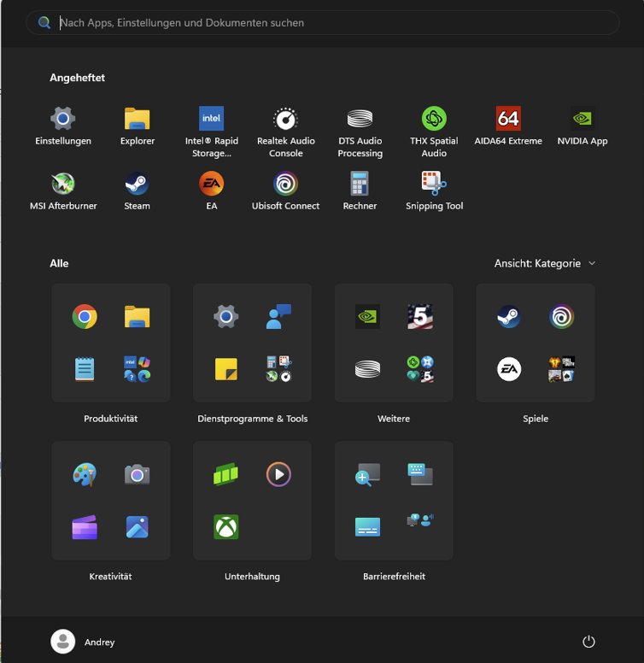Viewport: 644px width, 663px height.
Task: Click the Weitere category label
Action: click(394, 419)
